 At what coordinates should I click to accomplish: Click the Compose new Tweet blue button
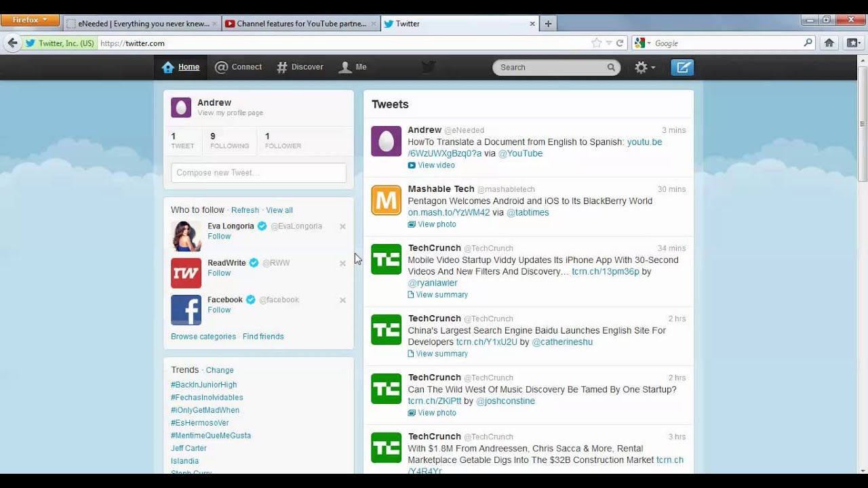[x=682, y=67]
